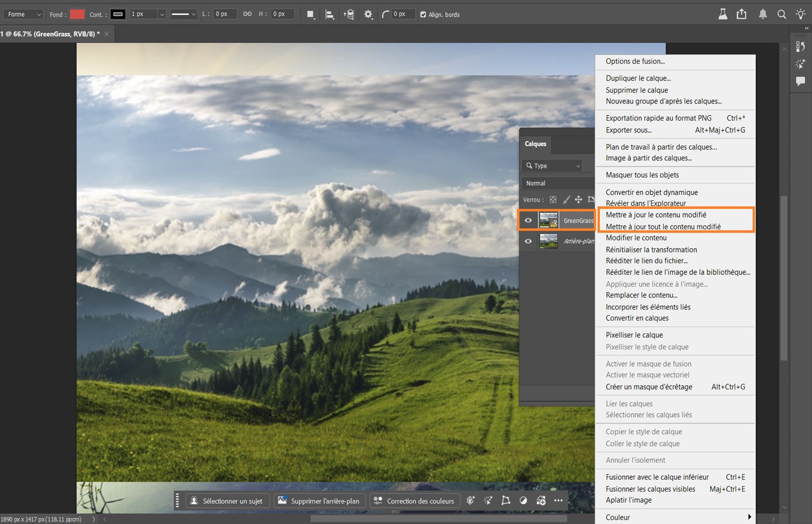Open the share/export icon at top right
812x524 pixels.
741,14
